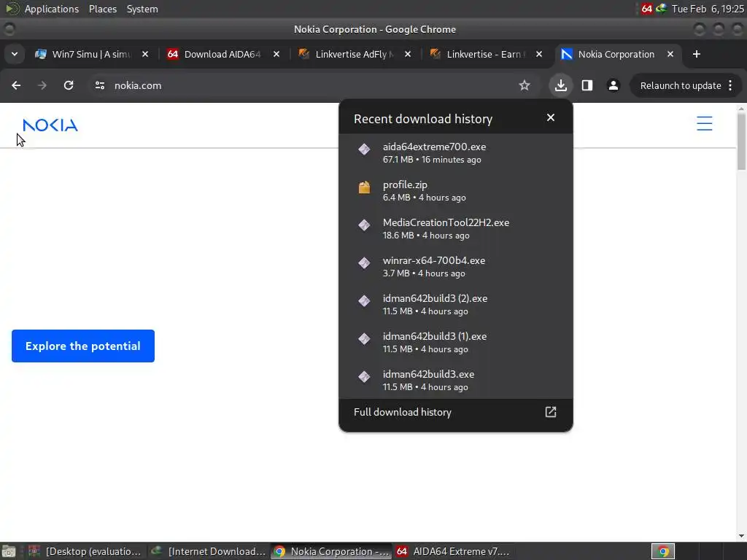Open Chrome three-dot menu
747x560 pixels.
(x=730, y=85)
